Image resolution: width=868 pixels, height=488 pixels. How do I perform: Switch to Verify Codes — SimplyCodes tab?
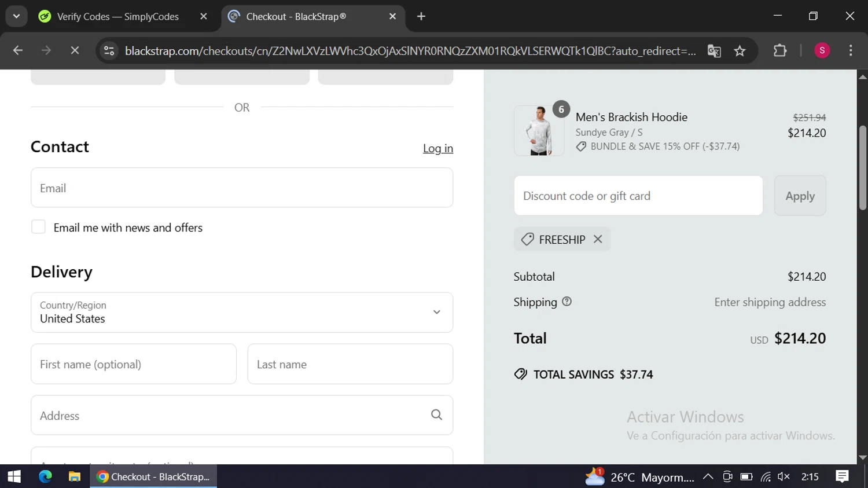pos(118,17)
